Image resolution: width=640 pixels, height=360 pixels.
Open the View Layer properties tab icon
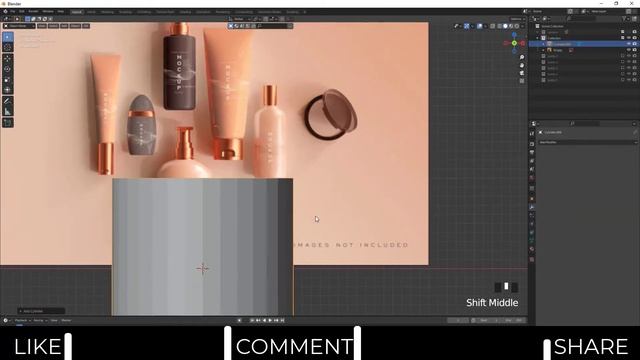pyautogui.click(x=532, y=161)
